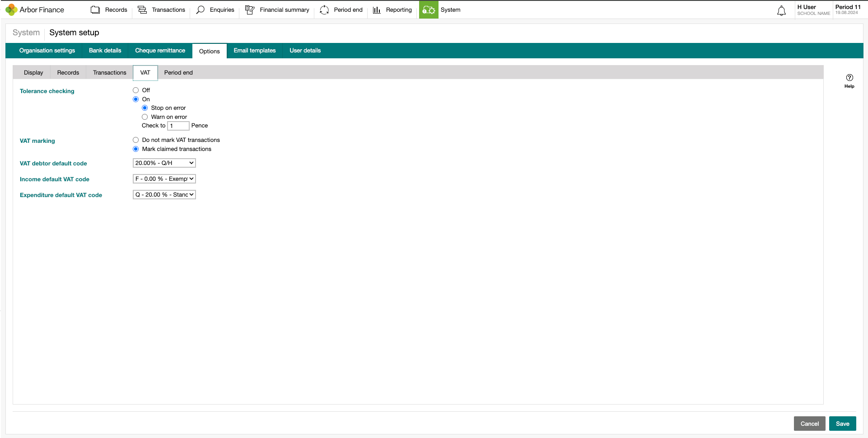Click the Check to pence input field

(x=178, y=126)
